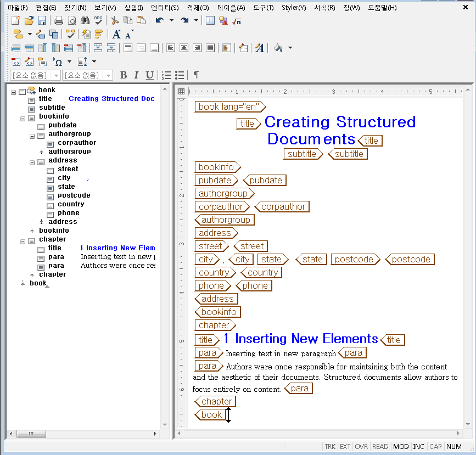The image size is (476, 455).
Task: Open the 테이블(A) menu
Action: [231, 8]
